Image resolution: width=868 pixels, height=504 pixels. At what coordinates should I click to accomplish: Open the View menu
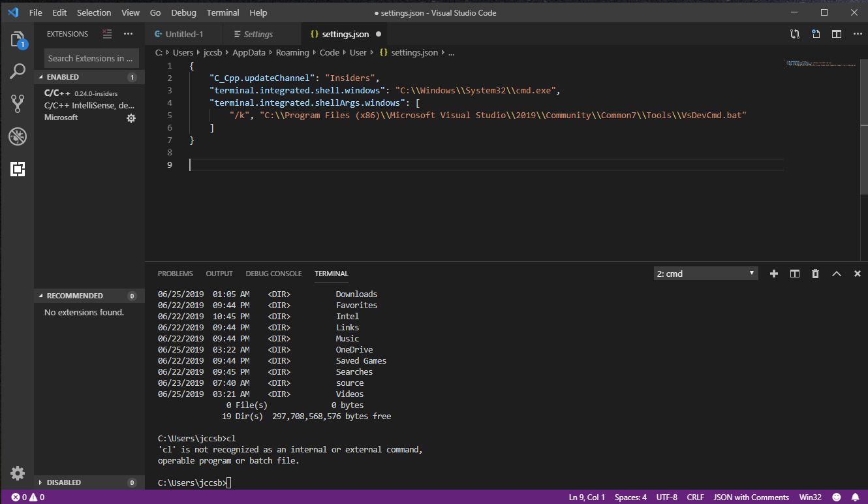131,12
